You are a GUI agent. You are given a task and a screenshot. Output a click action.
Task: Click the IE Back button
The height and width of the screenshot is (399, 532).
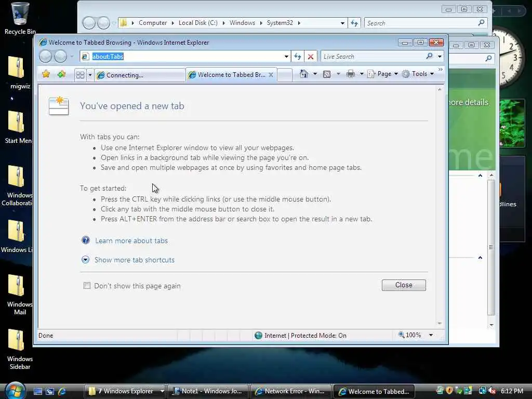coord(46,56)
